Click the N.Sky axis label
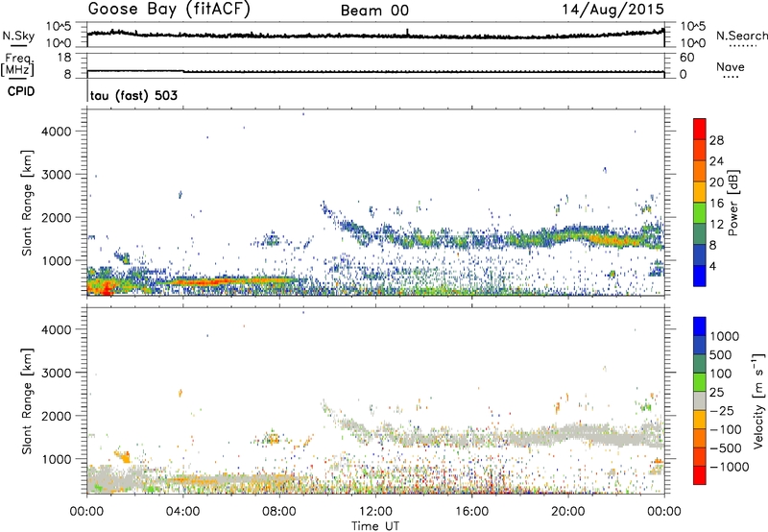The height and width of the screenshot is (532, 768). (18, 36)
